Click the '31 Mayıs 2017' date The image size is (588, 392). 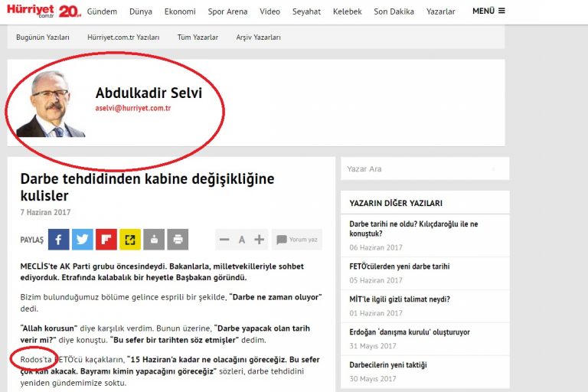373,346
